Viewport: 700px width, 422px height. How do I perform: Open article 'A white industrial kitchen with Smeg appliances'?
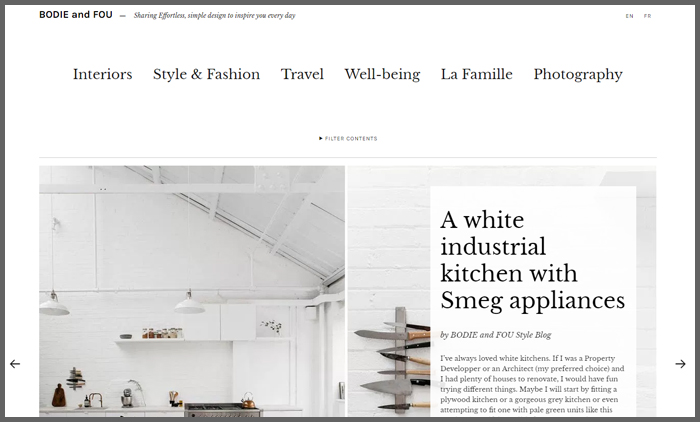point(533,260)
